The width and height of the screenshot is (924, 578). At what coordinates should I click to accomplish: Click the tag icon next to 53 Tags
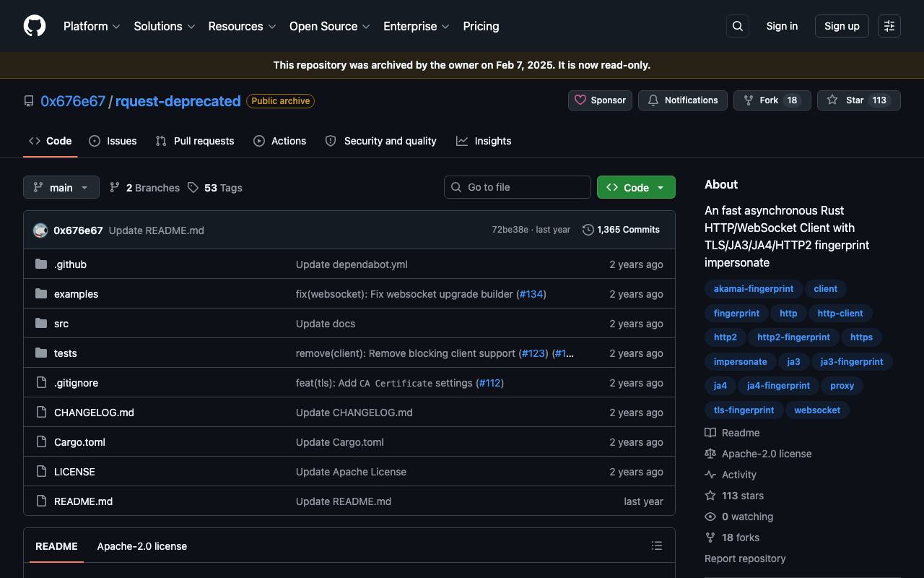pyautogui.click(x=193, y=188)
